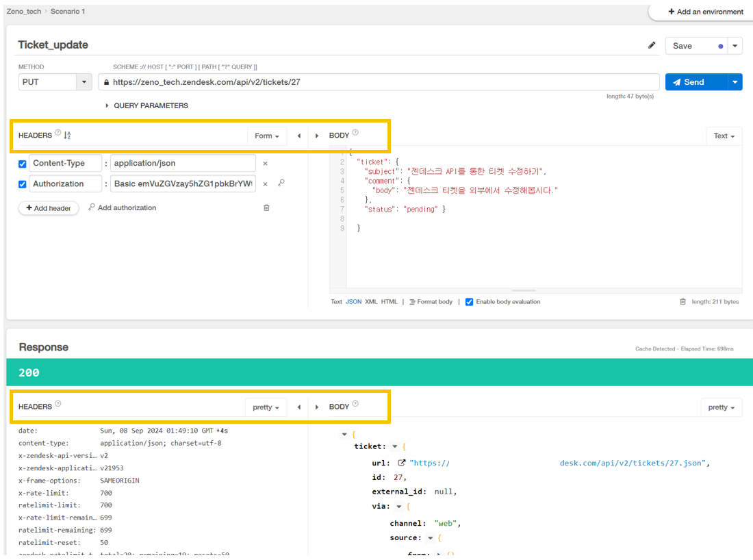Open the body Text type dropdown
This screenshot has height=560, width=753.
click(724, 136)
